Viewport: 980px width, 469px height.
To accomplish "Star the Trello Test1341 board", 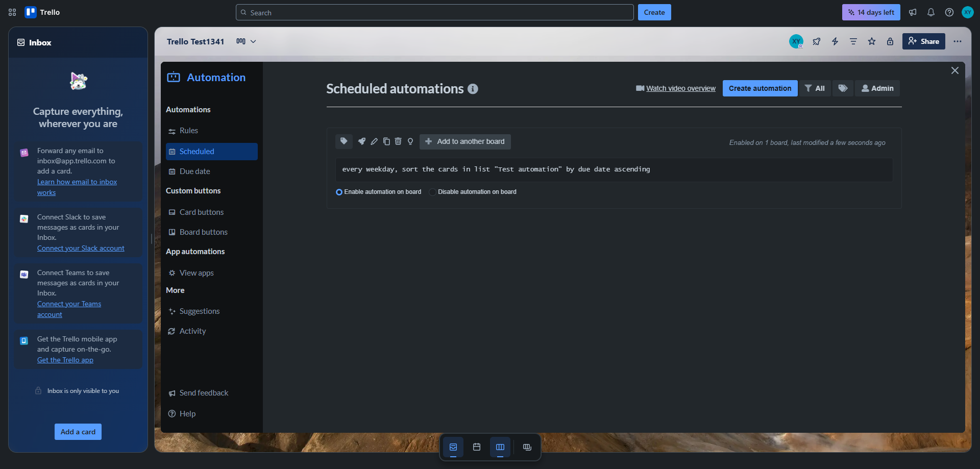I will tap(872, 41).
